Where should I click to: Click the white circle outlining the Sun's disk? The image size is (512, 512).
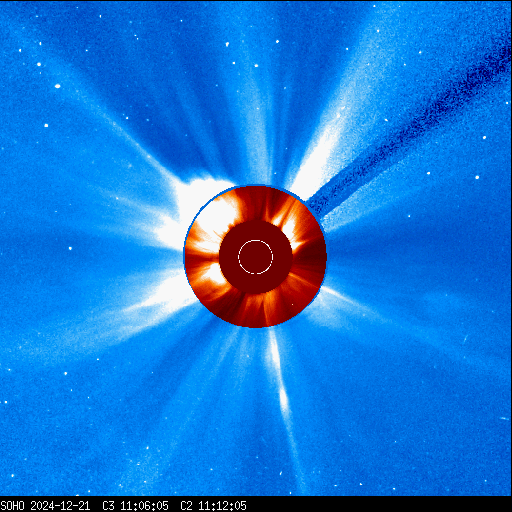(x=256, y=257)
